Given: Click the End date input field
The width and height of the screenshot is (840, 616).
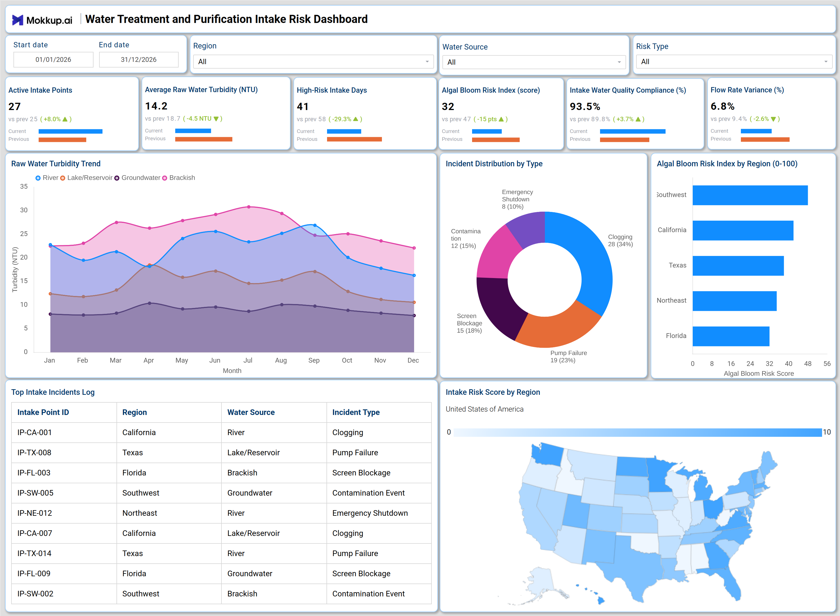Looking at the screenshot, I should [139, 60].
